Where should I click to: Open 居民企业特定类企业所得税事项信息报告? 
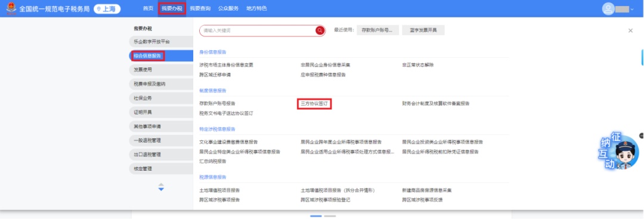point(240,152)
